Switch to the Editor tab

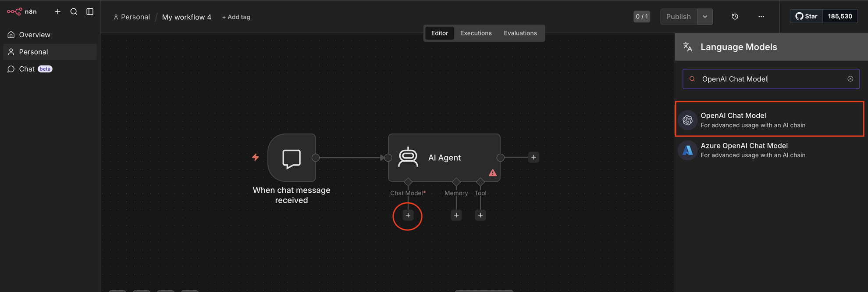440,33
